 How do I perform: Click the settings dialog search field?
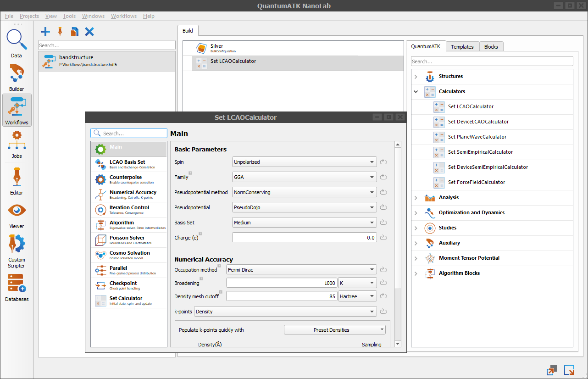click(x=129, y=134)
